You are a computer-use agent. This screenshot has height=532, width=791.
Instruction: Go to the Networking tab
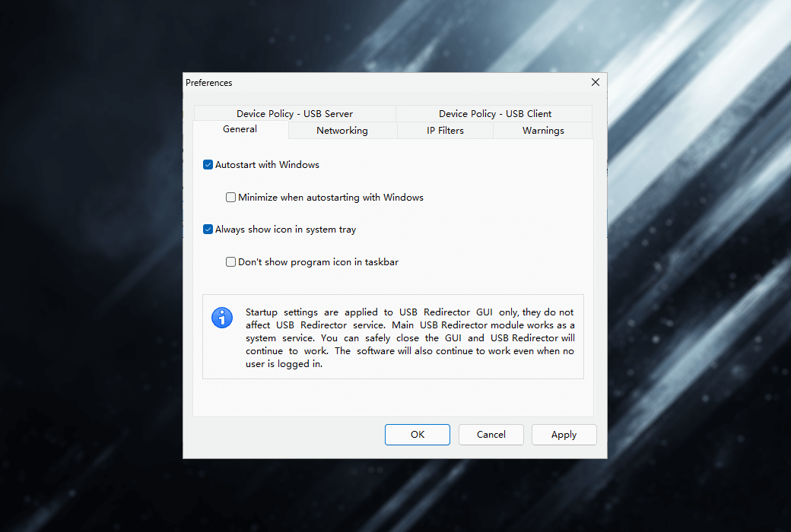pyautogui.click(x=342, y=131)
